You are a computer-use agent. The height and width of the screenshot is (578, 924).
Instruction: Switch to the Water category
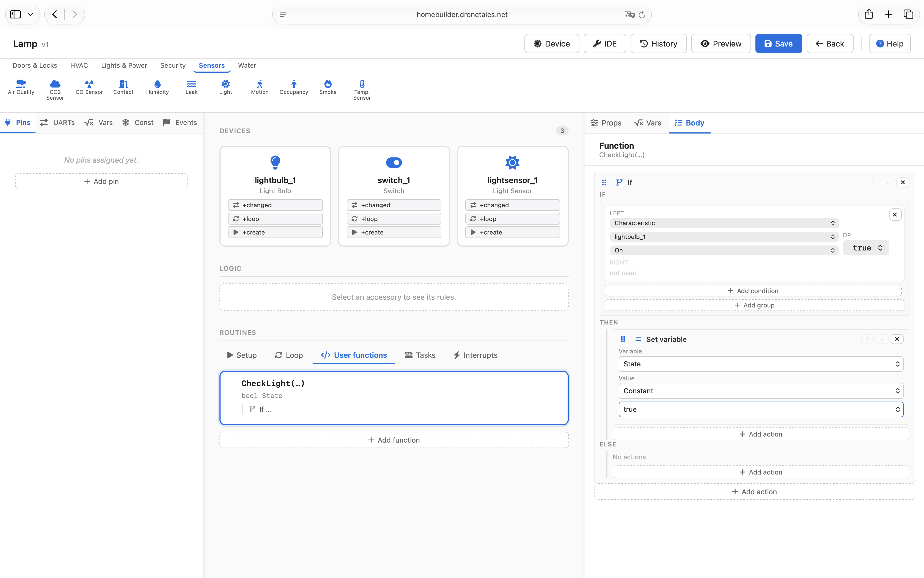click(247, 66)
